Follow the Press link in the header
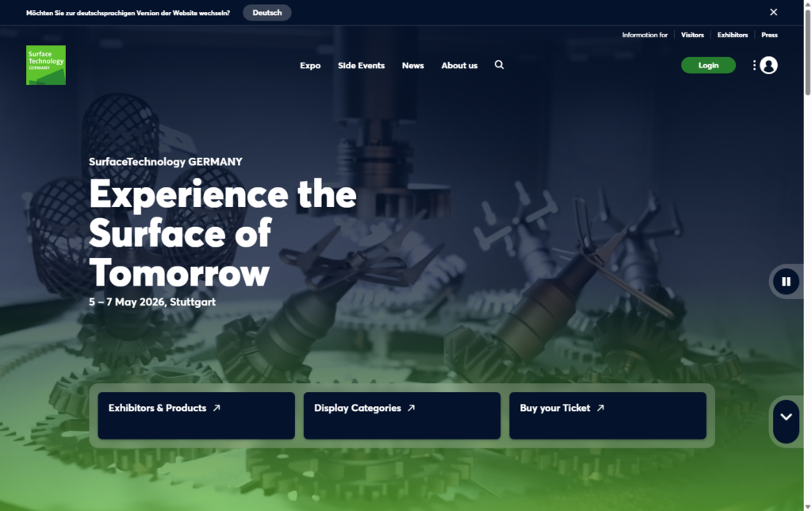The image size is (812, 511). 769,35
